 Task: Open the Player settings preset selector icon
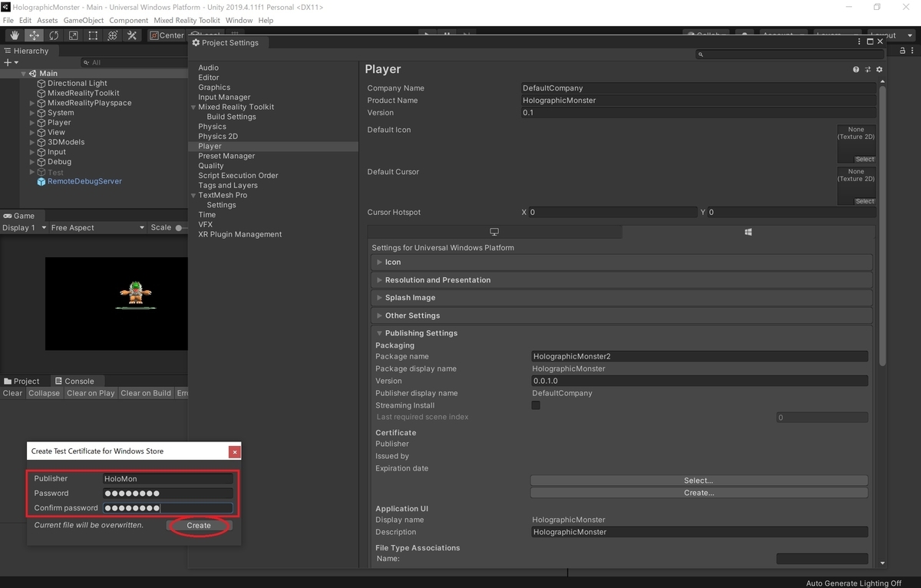pyautogui.click(x=868, y=69)
